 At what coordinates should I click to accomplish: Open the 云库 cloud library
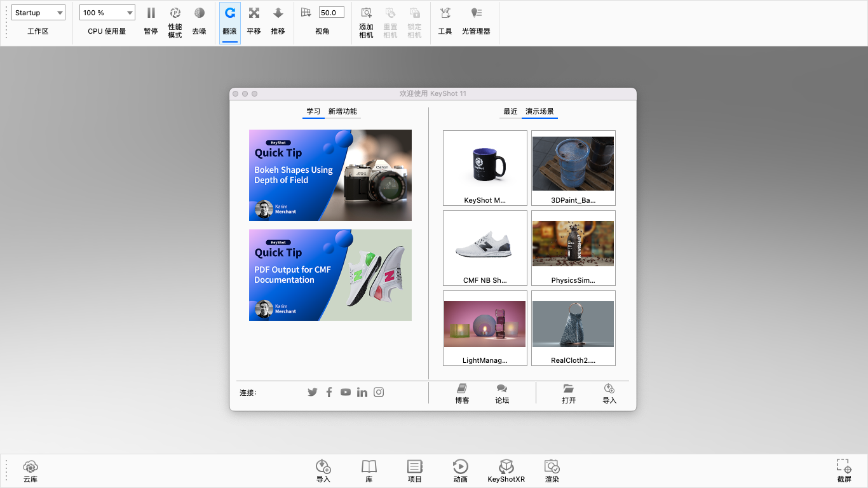point(31,470)
